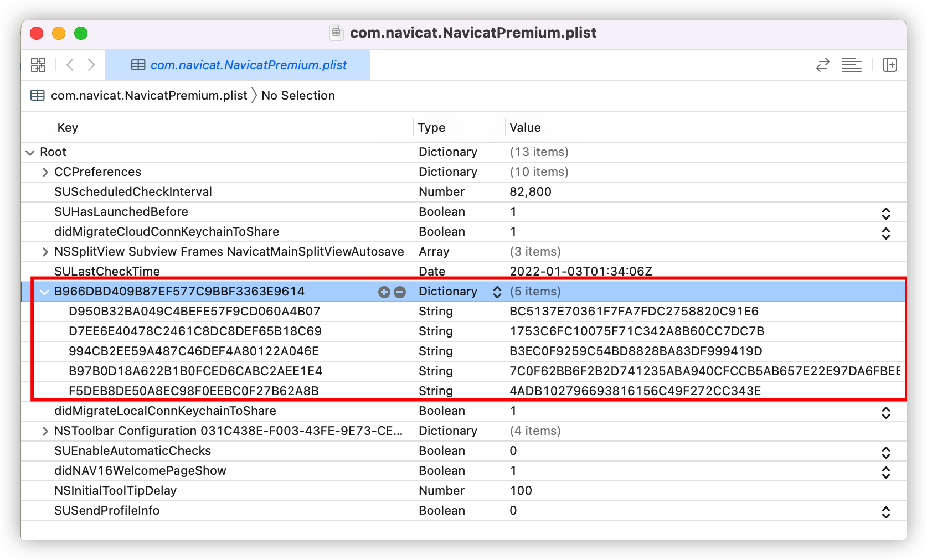The image size is (927, 560).
Task: Open the editor options lines icon
Action: click(851, 65)
